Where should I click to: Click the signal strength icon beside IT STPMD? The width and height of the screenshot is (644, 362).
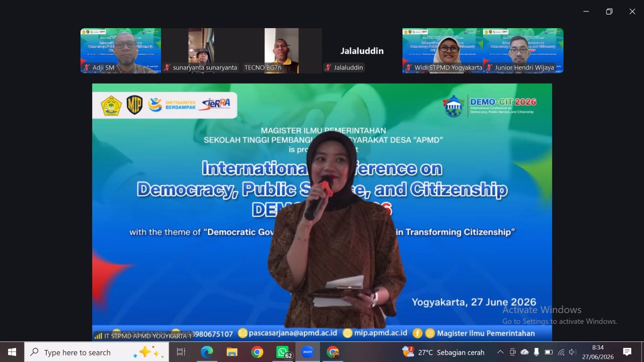(98, 336)
